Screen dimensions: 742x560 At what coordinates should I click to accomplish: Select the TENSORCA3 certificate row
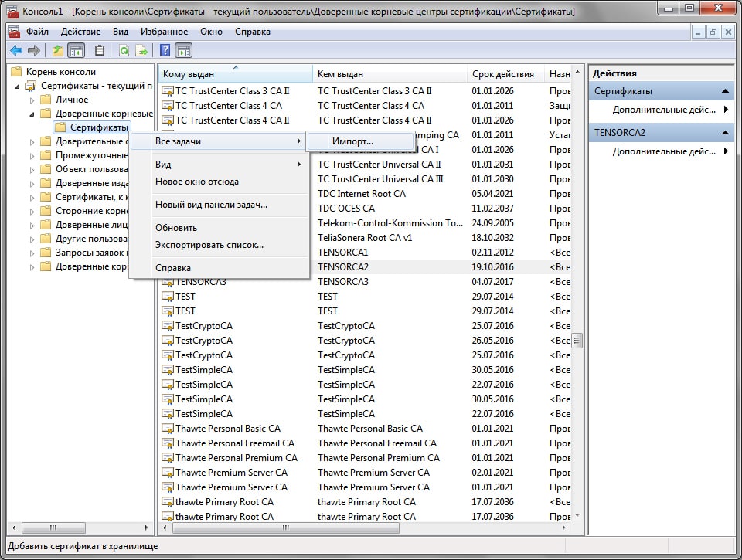pos(201,282)
